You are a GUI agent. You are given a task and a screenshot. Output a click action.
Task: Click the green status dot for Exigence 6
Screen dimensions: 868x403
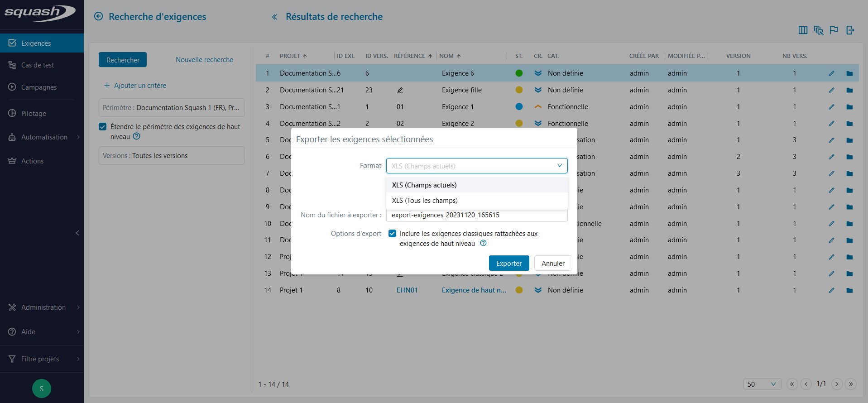[x=519, y=73]
